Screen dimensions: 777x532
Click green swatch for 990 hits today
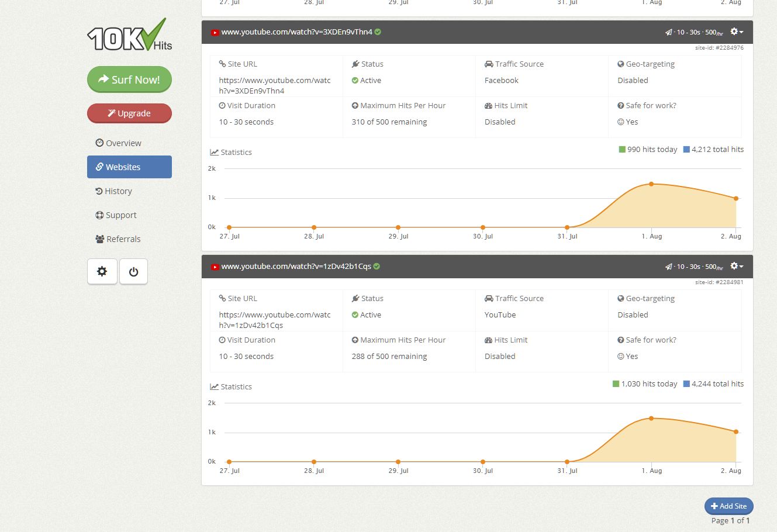(x=622, y=150)
